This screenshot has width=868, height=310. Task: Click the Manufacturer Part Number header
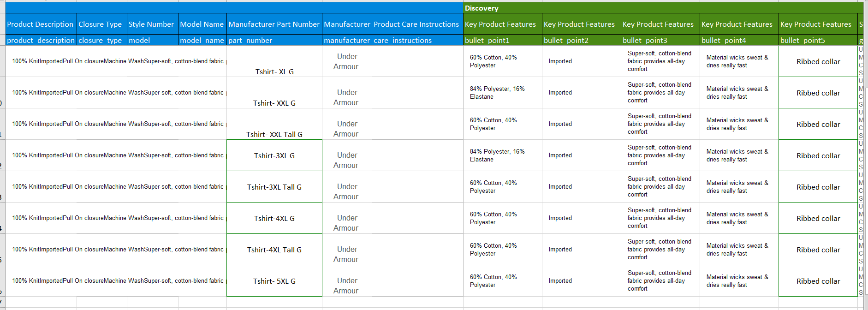tap(274, 24)
